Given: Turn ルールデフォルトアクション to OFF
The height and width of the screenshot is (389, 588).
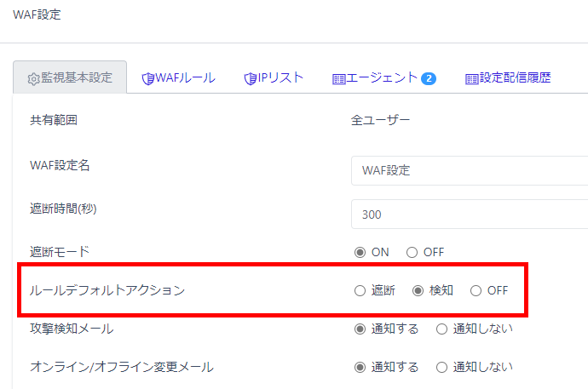Looking at the screenshot, I should pos(476,290).
